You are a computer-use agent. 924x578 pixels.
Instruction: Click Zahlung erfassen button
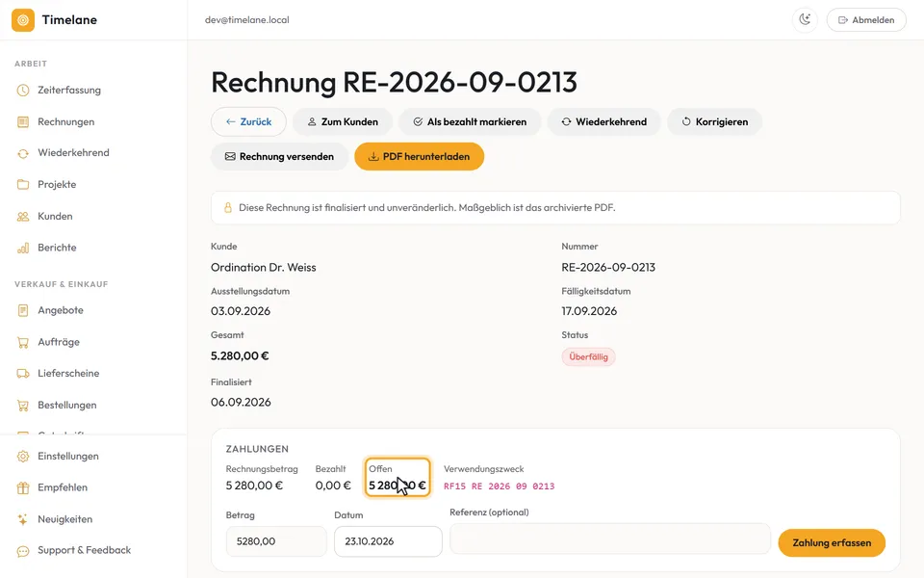(832, 542)
